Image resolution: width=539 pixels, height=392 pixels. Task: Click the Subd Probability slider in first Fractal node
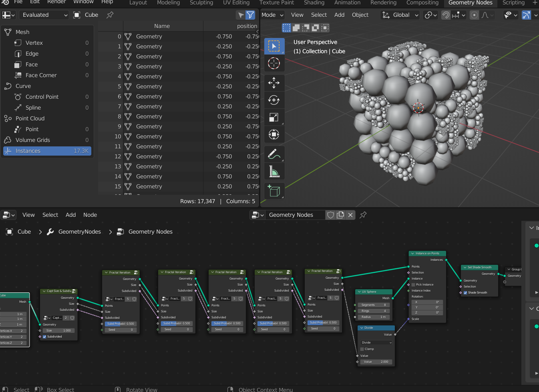121,324
